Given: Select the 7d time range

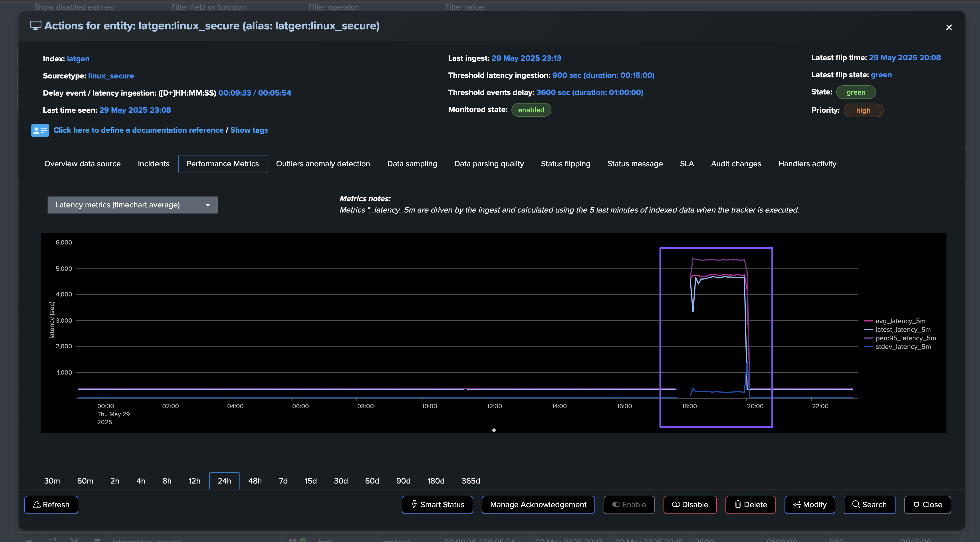Looking at the screenshot, I should tap(283, 481).
